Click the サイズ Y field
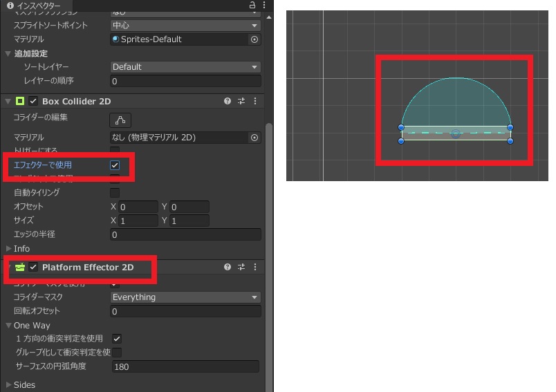 (x=189, y=221)
